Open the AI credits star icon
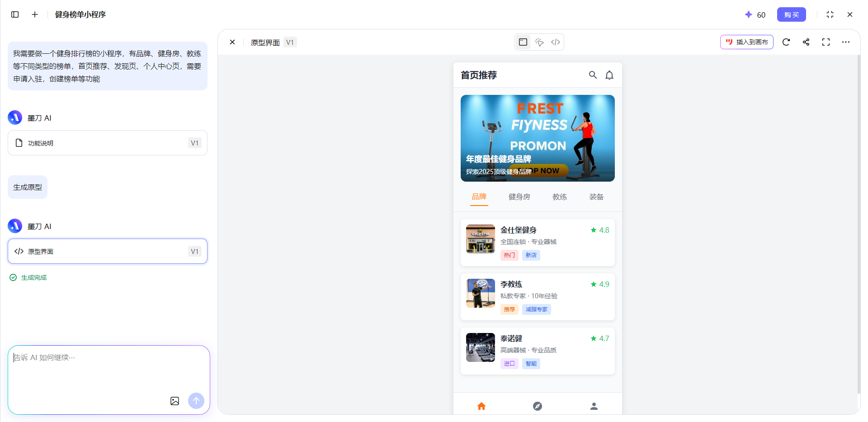Viewport: 868px width, 422px height. click(x=749, y=14)
